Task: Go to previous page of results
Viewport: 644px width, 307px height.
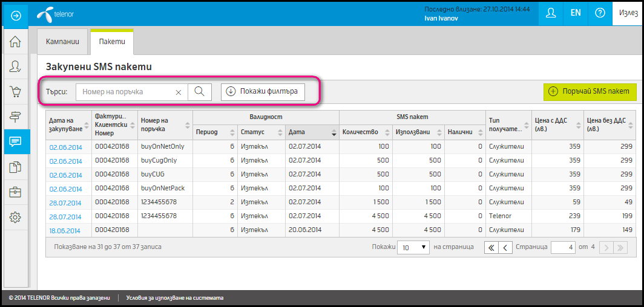Action: [505, 247]
